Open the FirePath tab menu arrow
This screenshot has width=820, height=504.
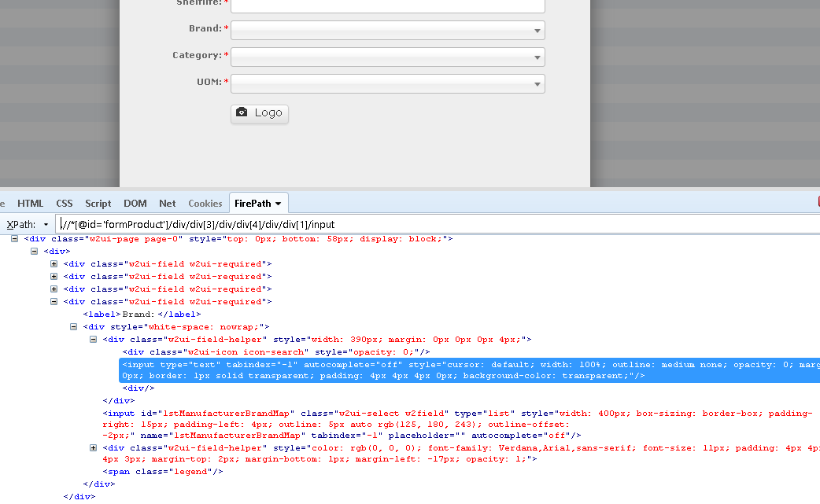click(x=279, y=204)
